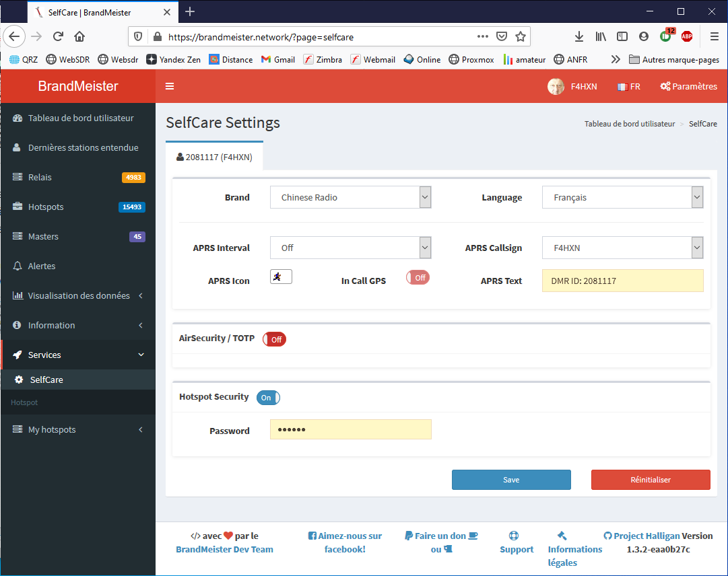Viewport: 728px width, 576px height.
Task: Open Firefox account avatar icon
Action: pos(644,36)
